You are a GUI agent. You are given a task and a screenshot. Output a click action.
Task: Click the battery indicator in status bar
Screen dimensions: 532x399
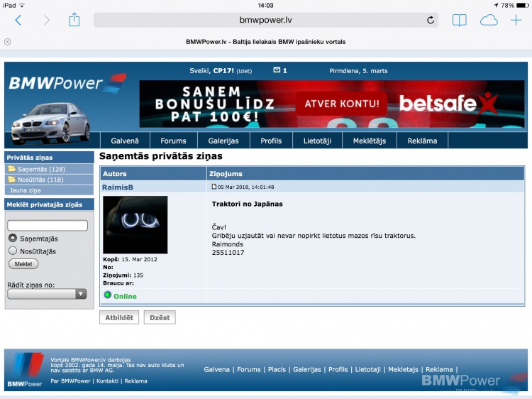click(522, 5)
